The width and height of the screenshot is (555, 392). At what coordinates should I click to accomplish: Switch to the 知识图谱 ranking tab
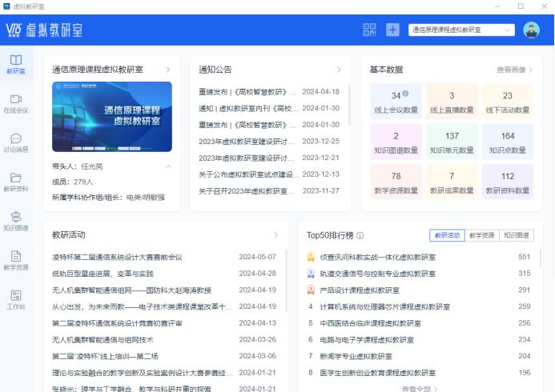(x=517, y=235)
